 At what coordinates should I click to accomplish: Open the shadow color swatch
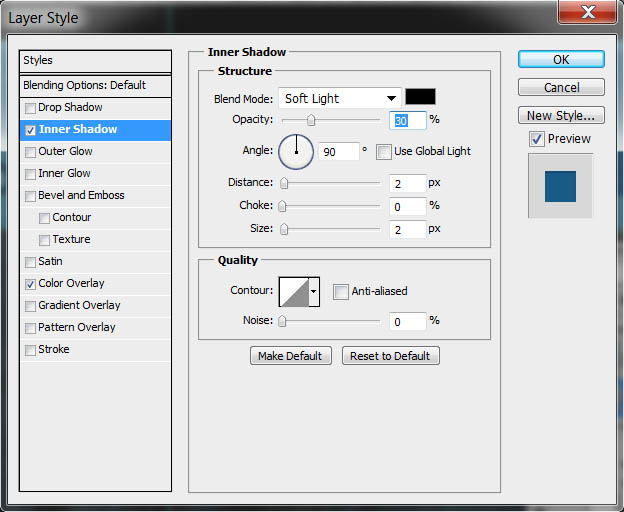point(420,97)
